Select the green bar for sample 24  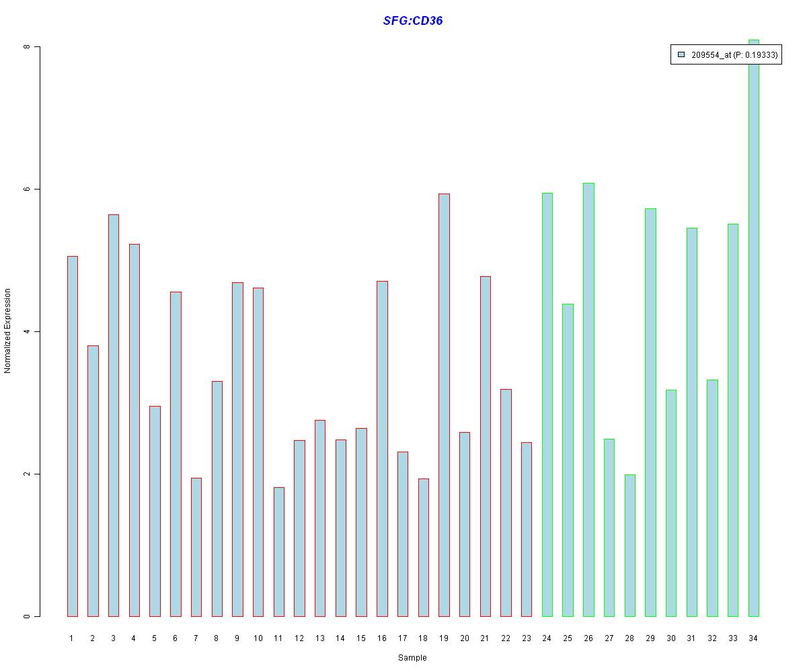coord(547,405)
